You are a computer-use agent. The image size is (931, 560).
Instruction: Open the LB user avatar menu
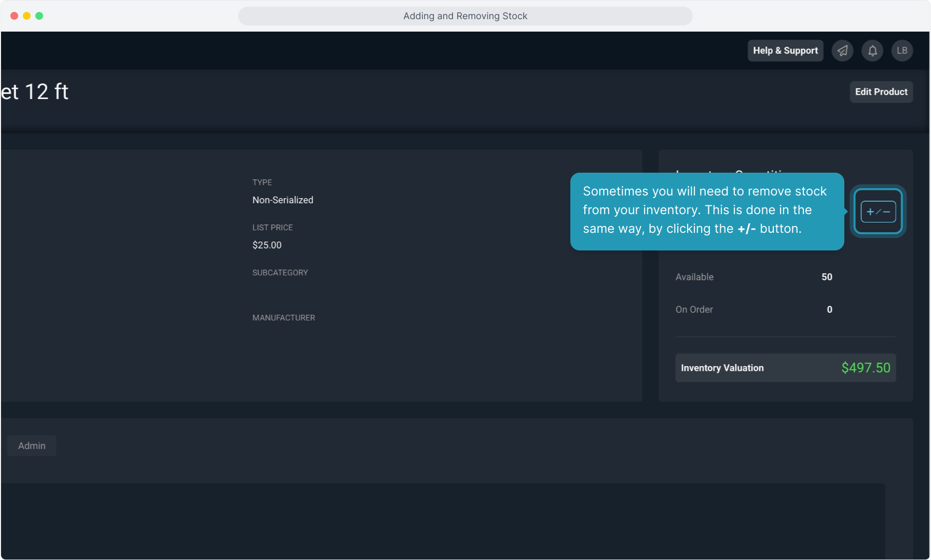pyautogui.click(x=902, y=51)
